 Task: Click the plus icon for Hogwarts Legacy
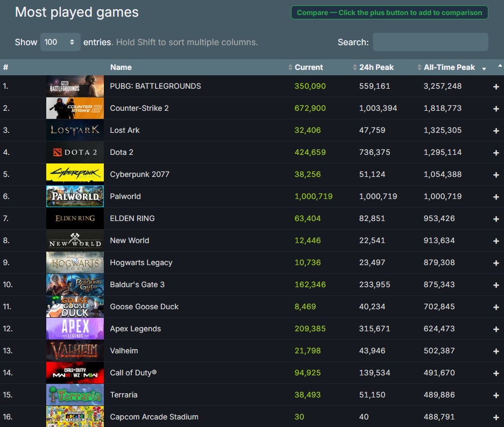click(496, 263)
